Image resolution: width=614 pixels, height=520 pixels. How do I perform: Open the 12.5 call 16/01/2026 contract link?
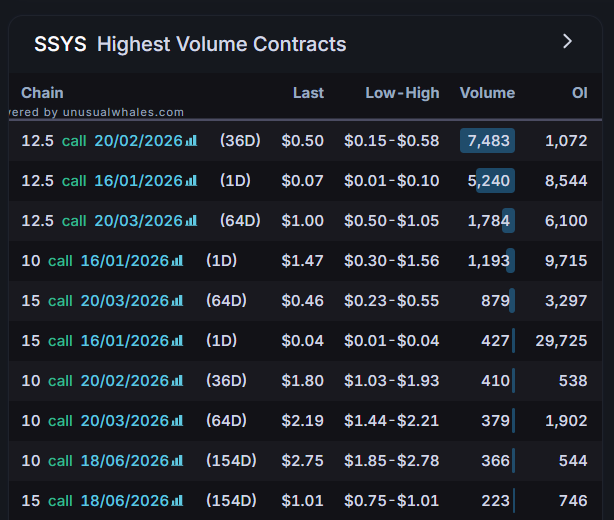pos(102,181)
